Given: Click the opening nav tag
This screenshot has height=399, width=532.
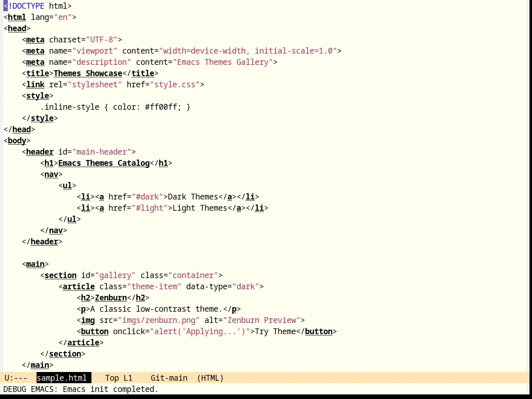Looking at the screenshot, I should pyautogui.click(x=51, y=174).
